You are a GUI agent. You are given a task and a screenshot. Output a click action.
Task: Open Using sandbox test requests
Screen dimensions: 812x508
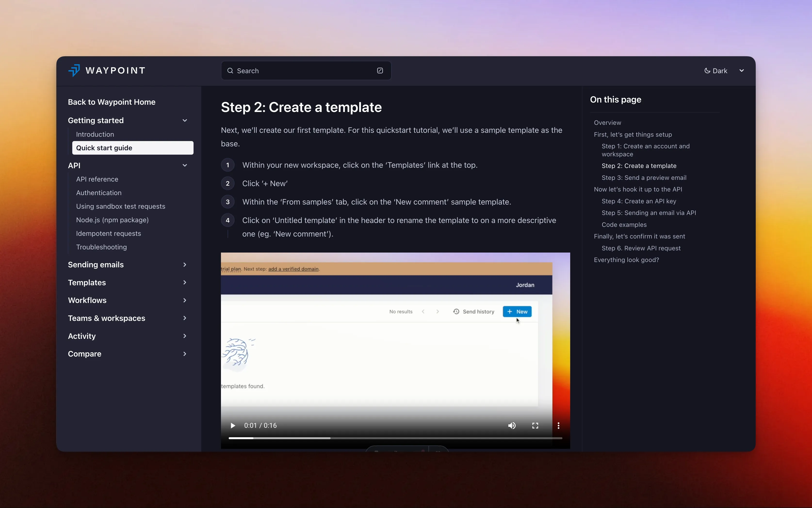coord(121,206)
